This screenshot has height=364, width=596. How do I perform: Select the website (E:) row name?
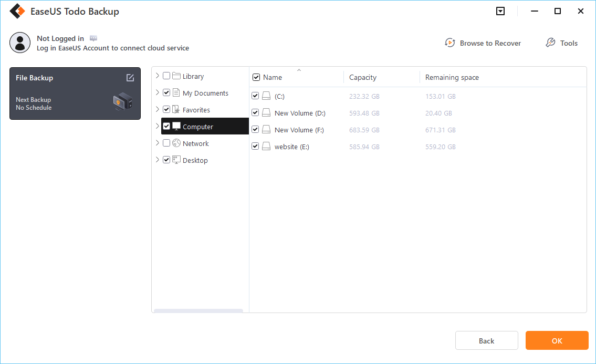291,147
